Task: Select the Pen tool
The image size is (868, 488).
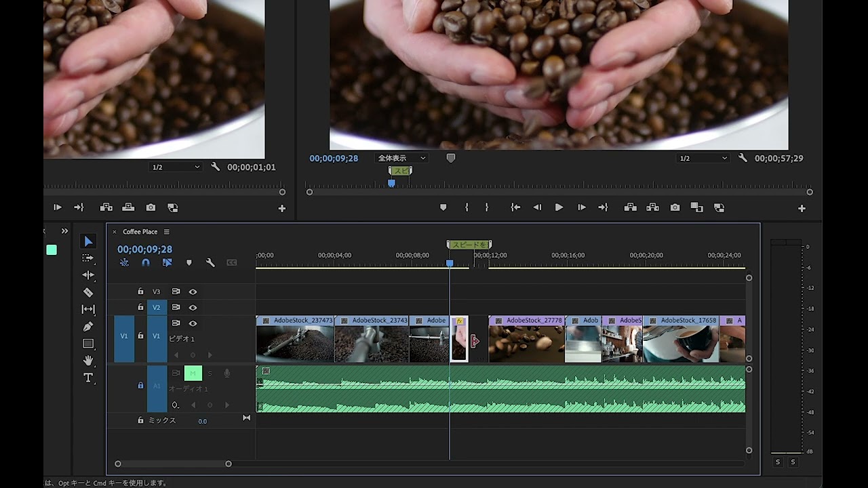Action: [x=88, y=327]
